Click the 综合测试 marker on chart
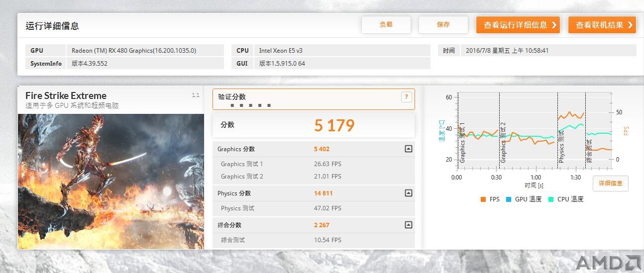Image resolution: width=644 pixels, height=273 pixels. [589, 151]
